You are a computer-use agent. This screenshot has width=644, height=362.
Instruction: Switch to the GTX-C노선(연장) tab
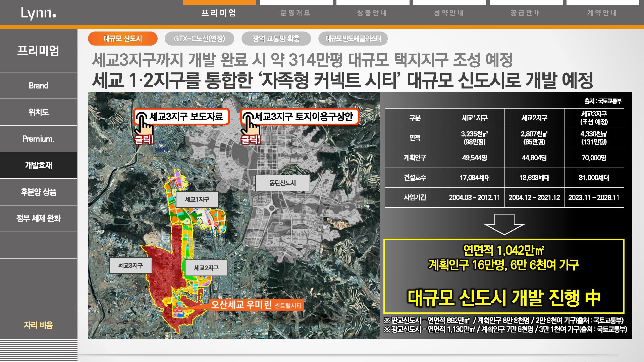tap(199, 39)
